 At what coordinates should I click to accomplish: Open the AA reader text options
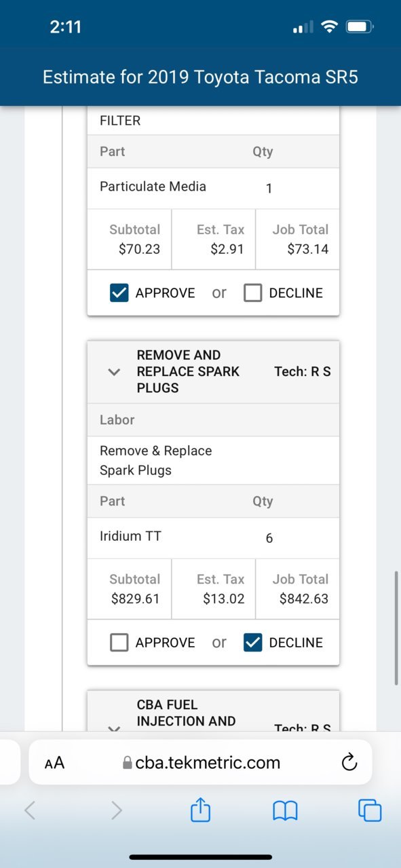pos(54,763)
